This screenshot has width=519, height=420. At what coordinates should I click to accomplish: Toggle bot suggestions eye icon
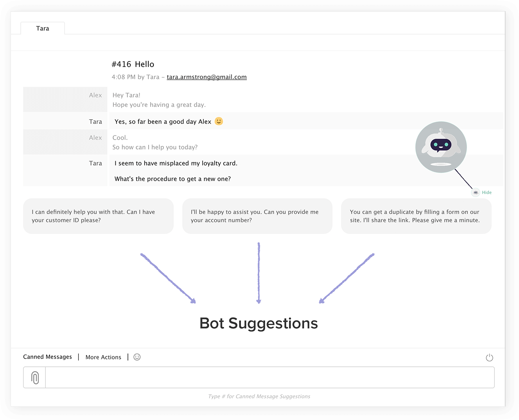476,192
